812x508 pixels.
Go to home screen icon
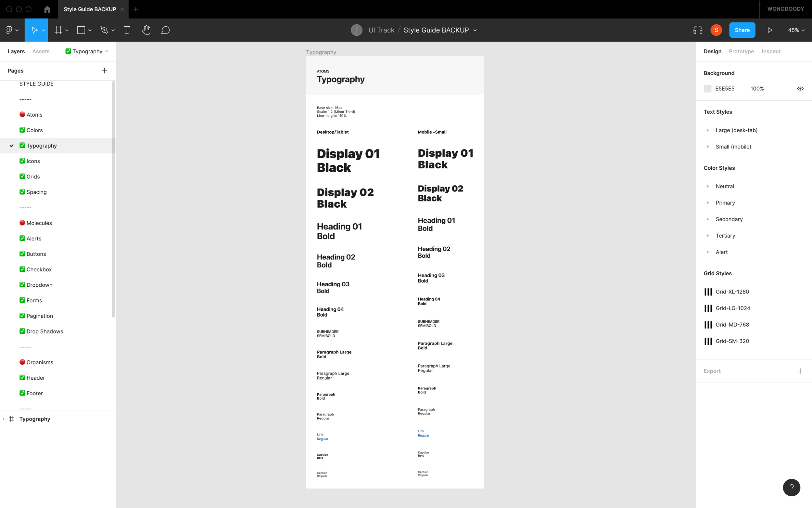(x=47, y=9)
